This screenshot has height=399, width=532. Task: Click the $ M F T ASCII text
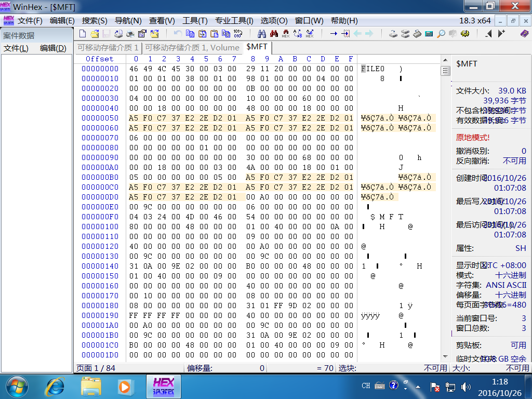[x=387, y=217]
